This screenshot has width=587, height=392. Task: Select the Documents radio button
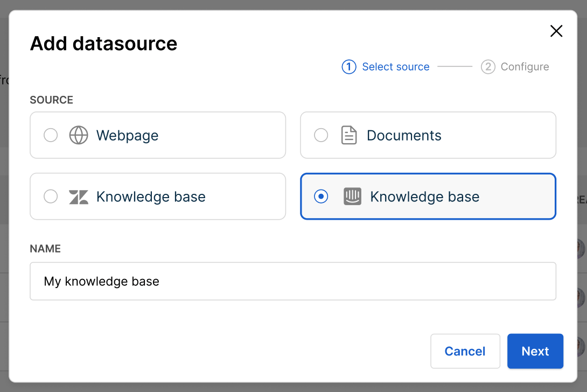(321, 135)
